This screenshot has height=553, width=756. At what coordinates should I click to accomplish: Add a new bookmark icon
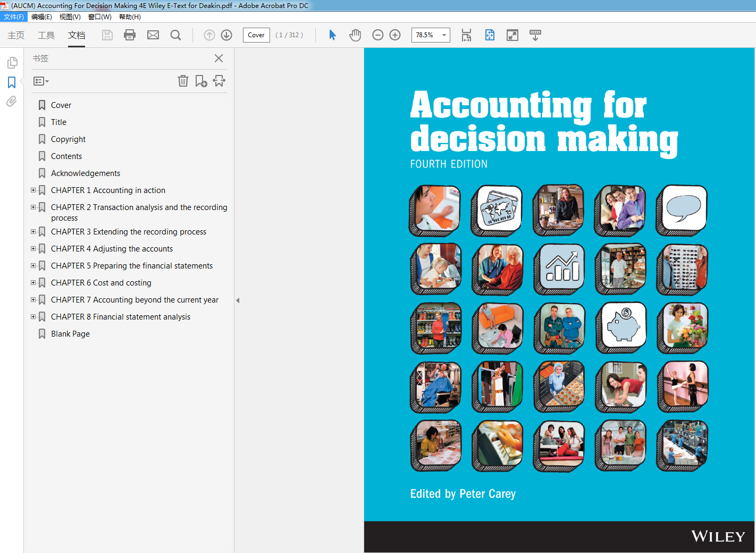(x=201, y=81)
